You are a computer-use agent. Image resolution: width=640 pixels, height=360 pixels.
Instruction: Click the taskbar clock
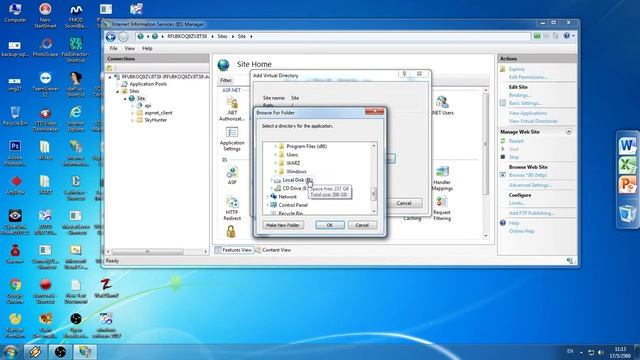620,352
